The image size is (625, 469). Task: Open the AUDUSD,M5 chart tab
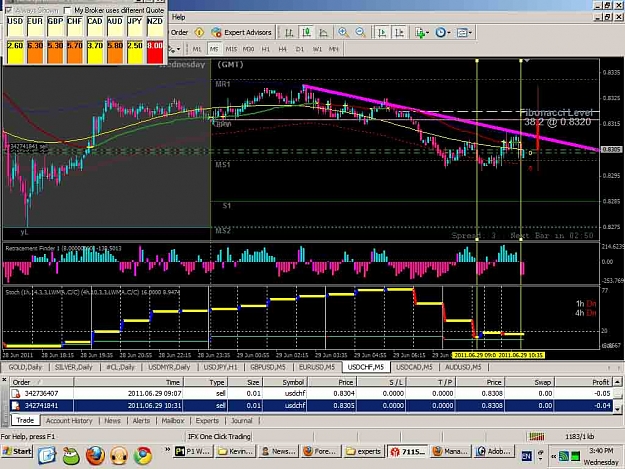(463, 367)
